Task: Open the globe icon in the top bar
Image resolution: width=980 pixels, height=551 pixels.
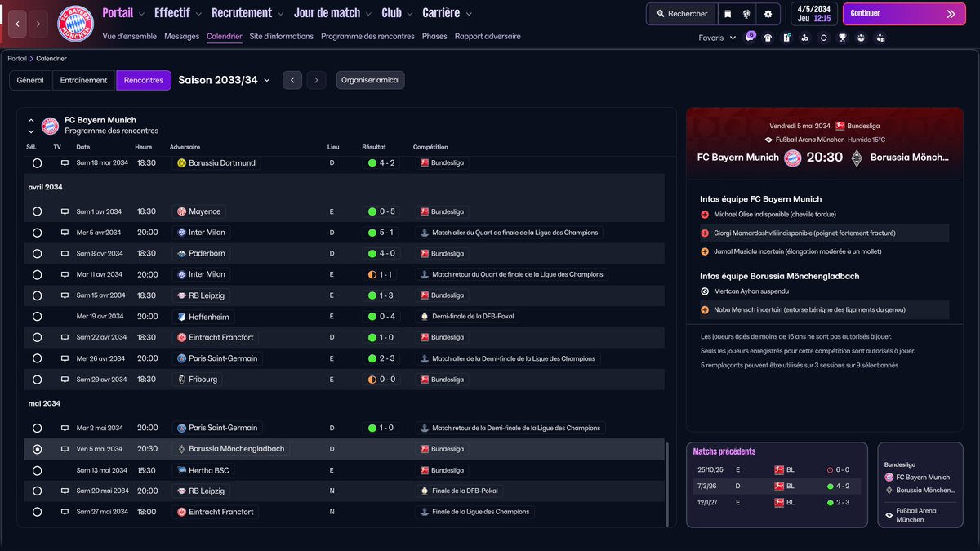Action: click(746, 14)
